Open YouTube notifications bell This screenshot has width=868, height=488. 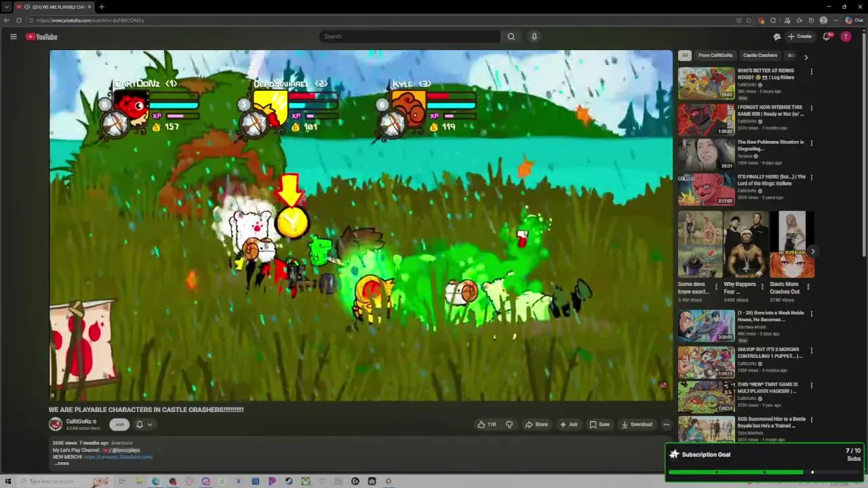click(827, 37)
